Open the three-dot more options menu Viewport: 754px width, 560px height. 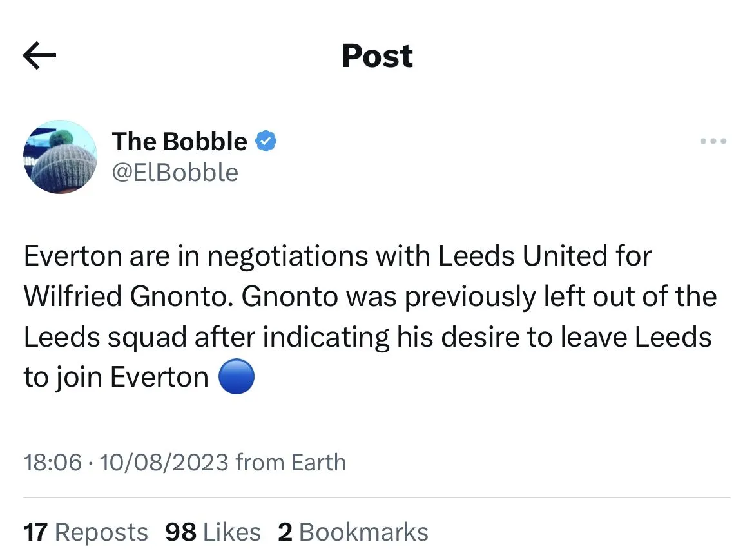[714, 141]
